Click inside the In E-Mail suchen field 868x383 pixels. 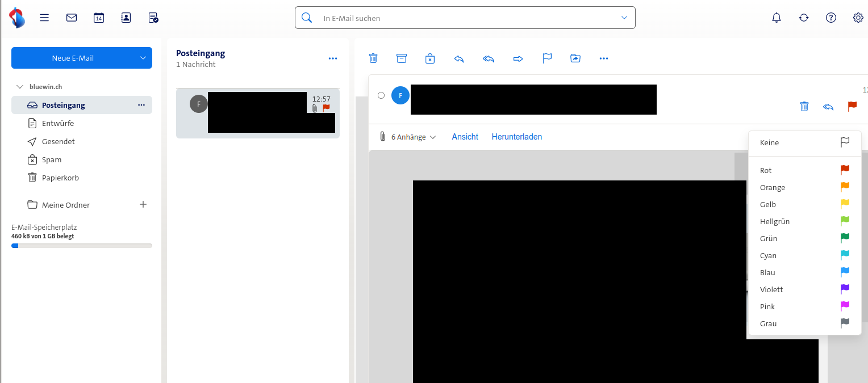[x=454, y=18]
